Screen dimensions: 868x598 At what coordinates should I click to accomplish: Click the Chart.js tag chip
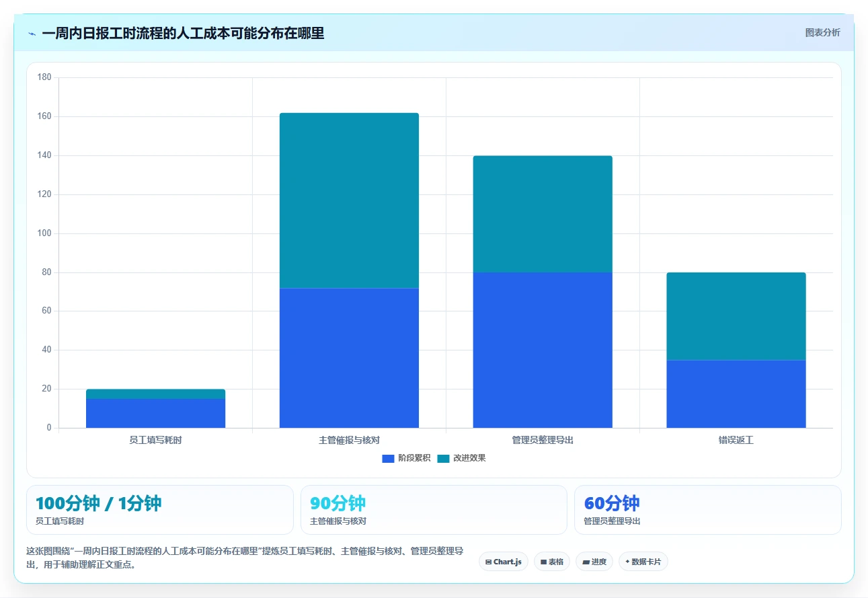[x=503, y=562]
